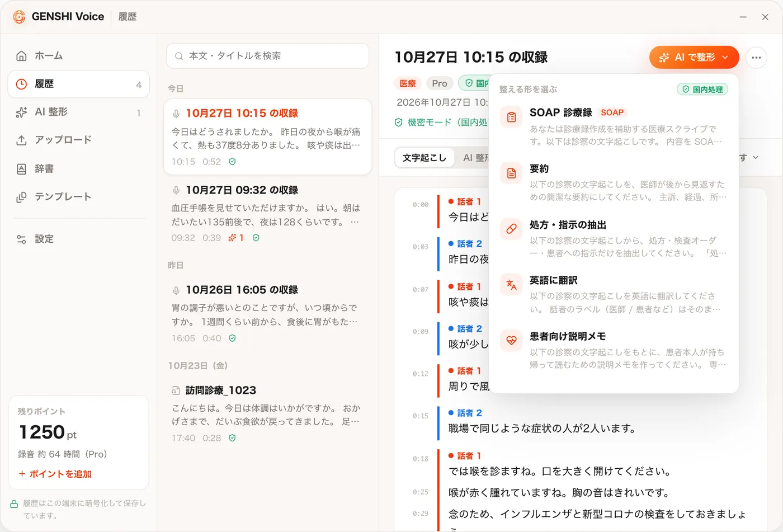Focus the 本文・タイトルを検索 search field

(x=267, y=56)
